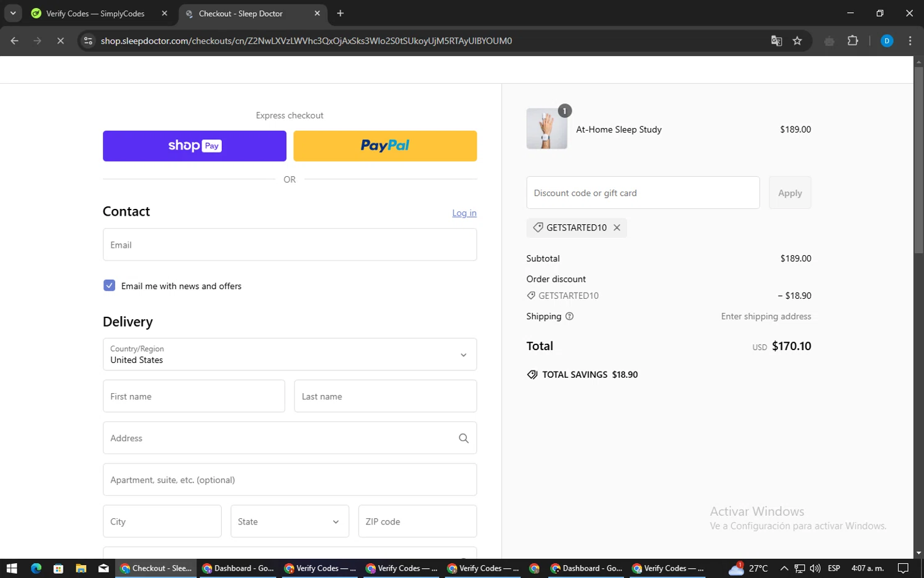Switch to first Dashboard - Go... taskbar window

[238, 568]
